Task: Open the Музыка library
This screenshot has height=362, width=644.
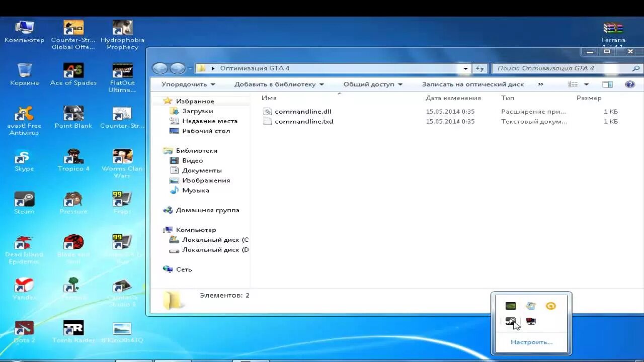Action: pyautogui.click(x=195, y=191)
